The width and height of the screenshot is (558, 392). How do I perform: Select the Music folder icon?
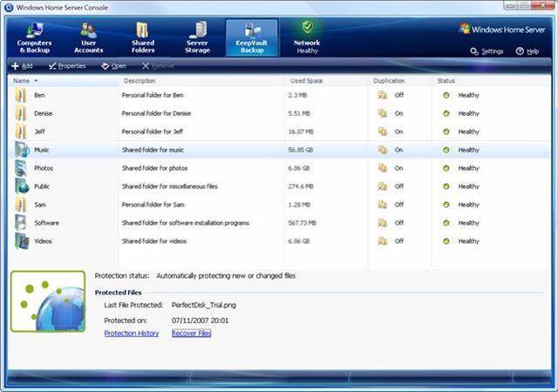pyautogui.click(x=22, y=150)
